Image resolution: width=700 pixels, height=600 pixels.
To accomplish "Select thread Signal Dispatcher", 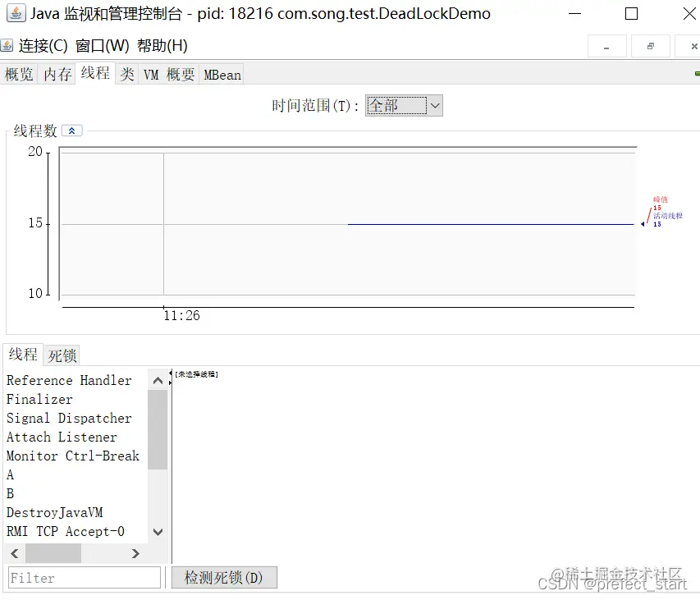I will 69,419.
